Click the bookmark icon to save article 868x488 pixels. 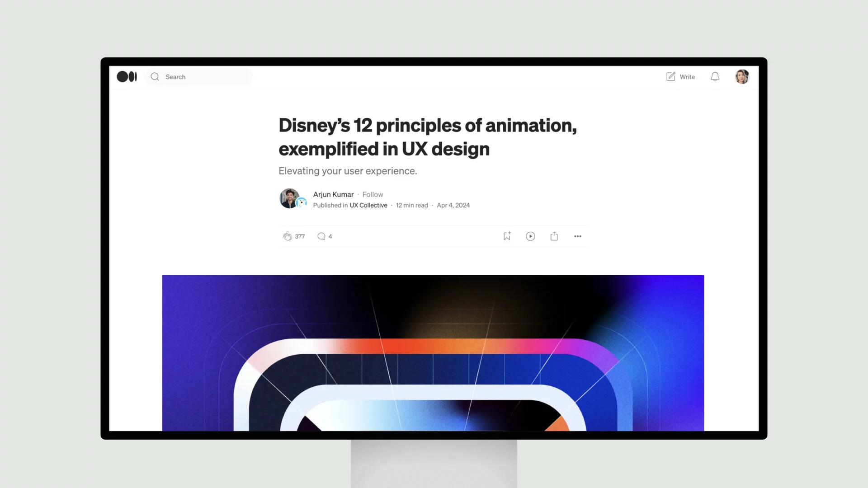(x=507, y=236)
